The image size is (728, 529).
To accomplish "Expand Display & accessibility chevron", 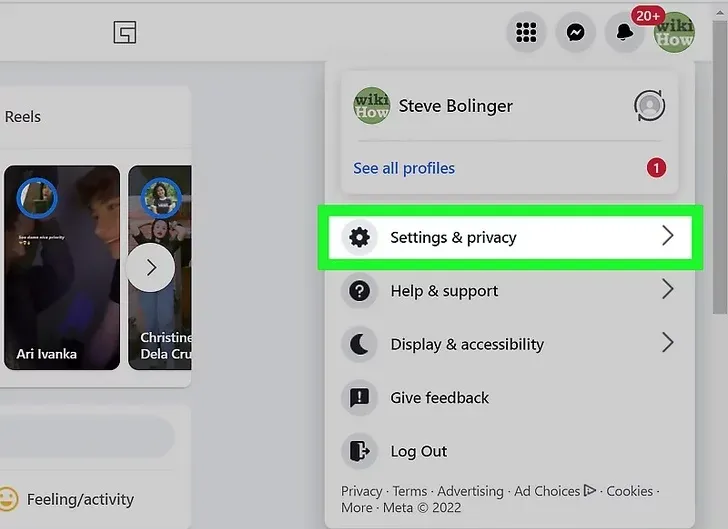I will (668, 343).
